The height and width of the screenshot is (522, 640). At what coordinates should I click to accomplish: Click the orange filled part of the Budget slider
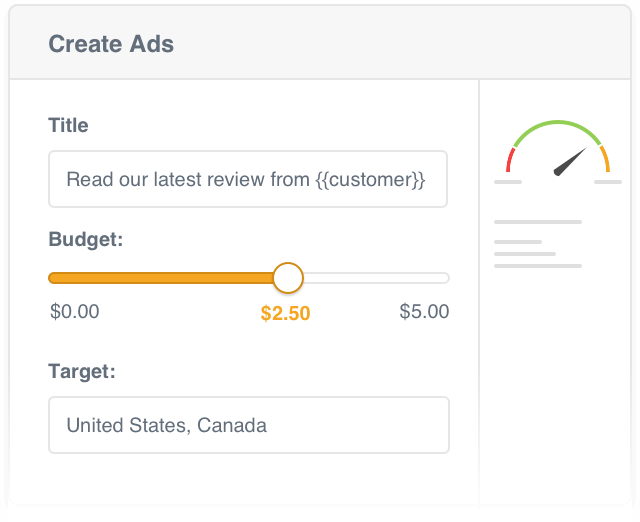[160, 277]
